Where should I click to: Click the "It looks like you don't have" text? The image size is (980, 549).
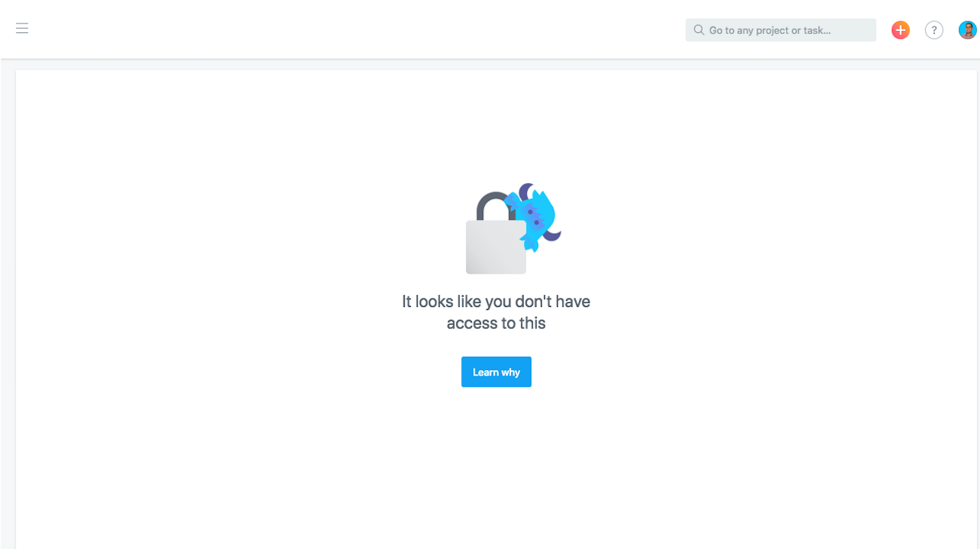click(x=496, y=302)
